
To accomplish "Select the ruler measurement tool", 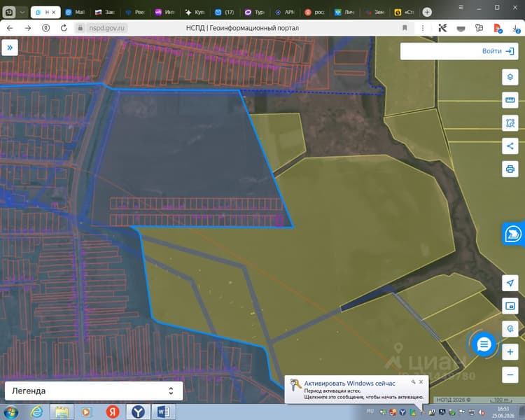I will tap(510, 100).
